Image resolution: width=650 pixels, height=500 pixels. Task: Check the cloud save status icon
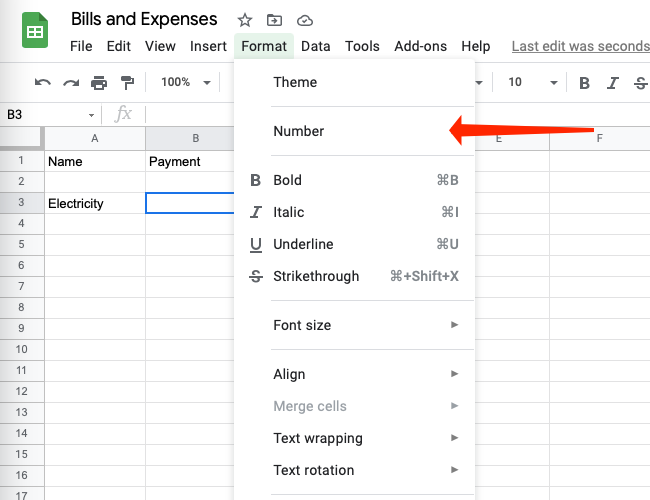tap(305, 21)
